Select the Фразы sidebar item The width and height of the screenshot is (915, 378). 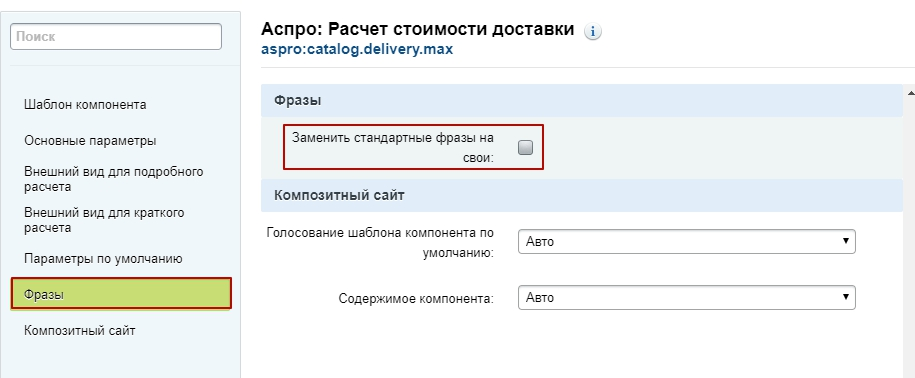[121, 293]
